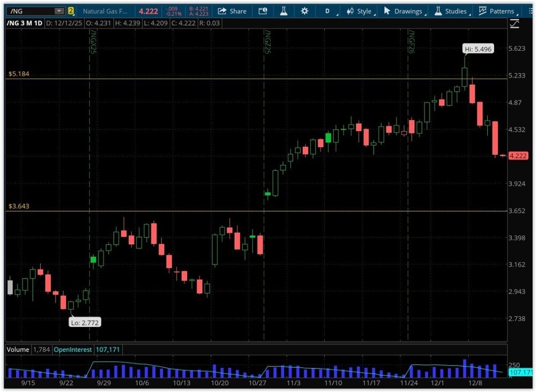Open the Studies menu

(451, 11)
